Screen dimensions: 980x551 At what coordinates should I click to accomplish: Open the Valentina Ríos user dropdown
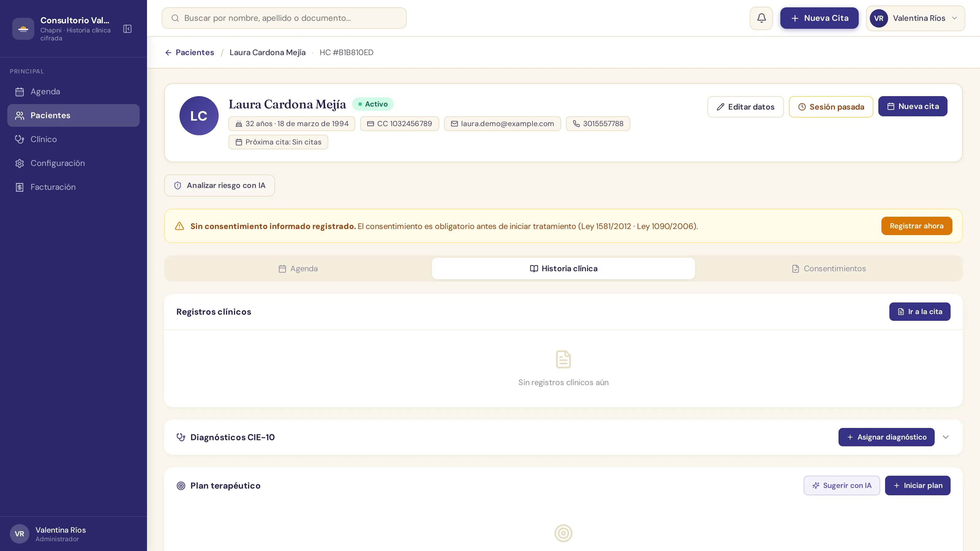coord(916,18)
